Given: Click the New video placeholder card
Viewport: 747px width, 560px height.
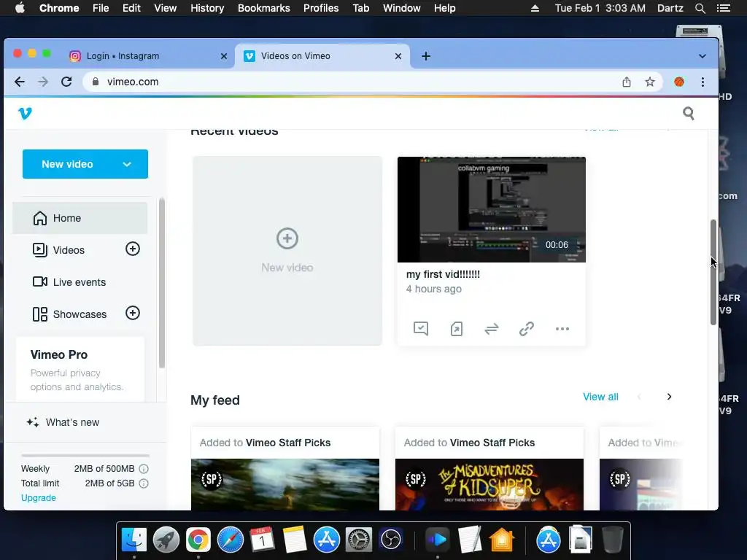Looking at the screenshot, I should tap(287, 251).
